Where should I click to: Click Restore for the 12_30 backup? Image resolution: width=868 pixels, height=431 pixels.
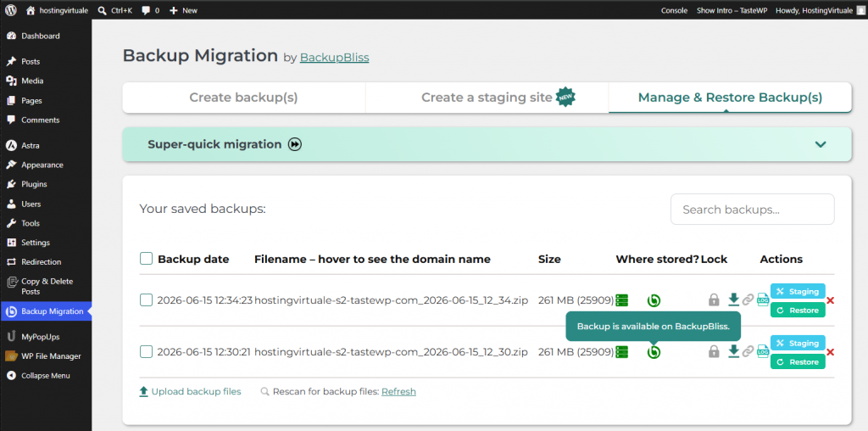798,361
